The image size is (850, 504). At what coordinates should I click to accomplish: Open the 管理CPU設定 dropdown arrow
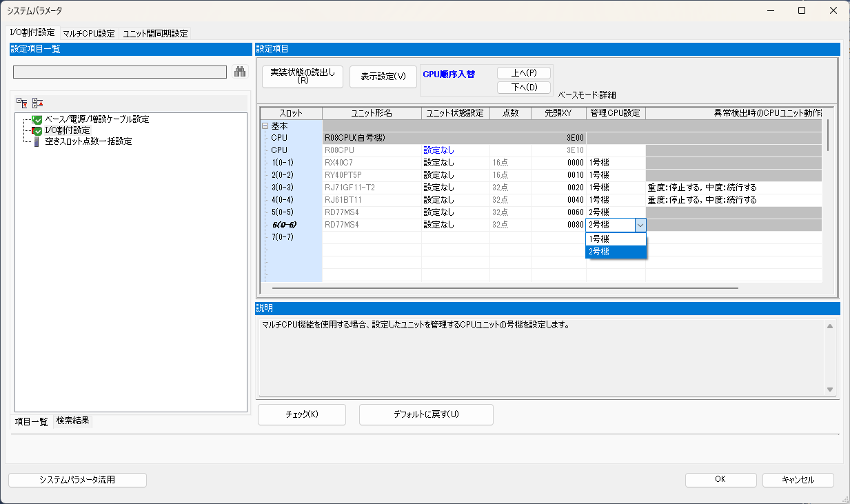pyautogui.click(x=642, y=225)
